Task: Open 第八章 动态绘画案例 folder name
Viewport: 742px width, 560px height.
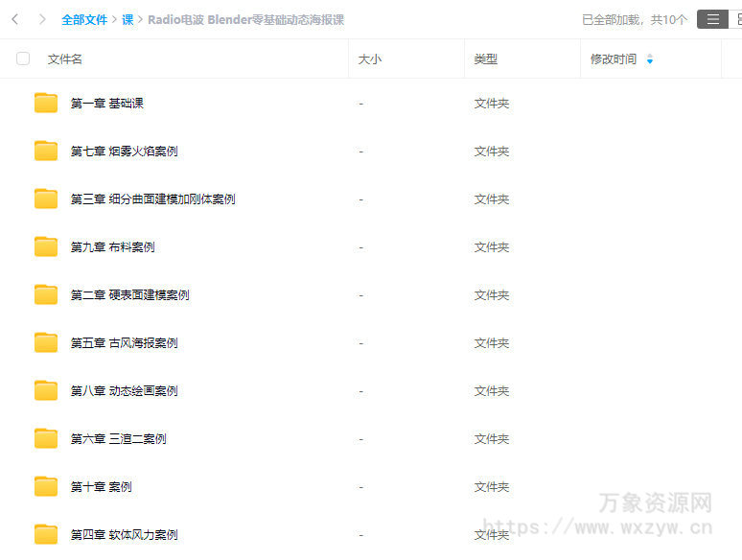Action: (x=124, y=391)
